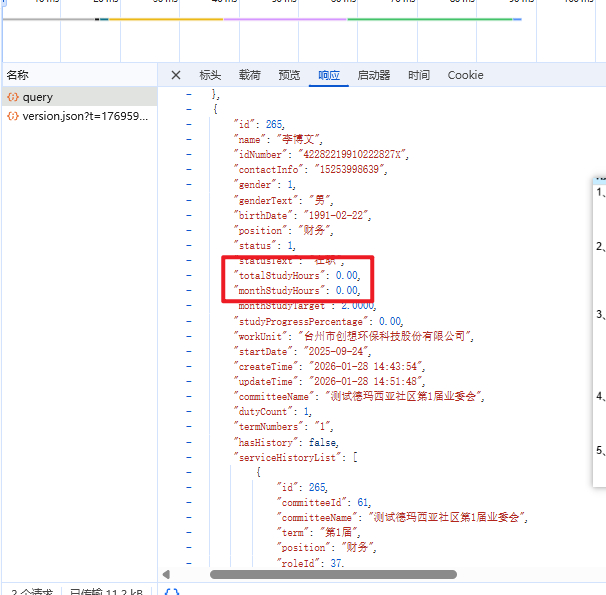Open the 预览 preview tab

289,75
